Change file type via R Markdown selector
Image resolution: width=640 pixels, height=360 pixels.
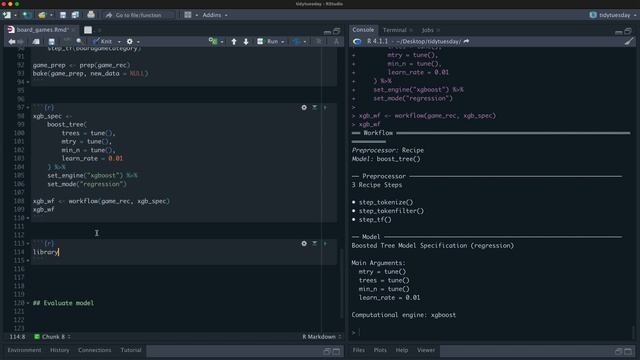(322, 337)
